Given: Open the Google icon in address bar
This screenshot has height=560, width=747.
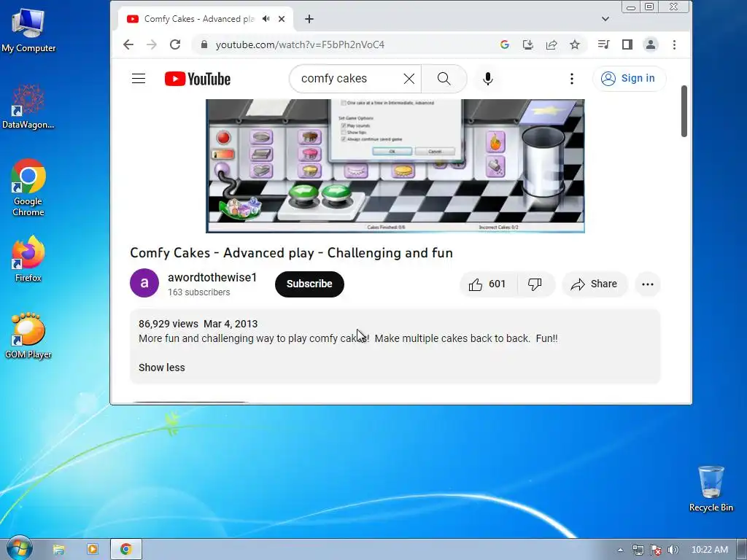Looking at the screenshot, I should pos(505,44).
